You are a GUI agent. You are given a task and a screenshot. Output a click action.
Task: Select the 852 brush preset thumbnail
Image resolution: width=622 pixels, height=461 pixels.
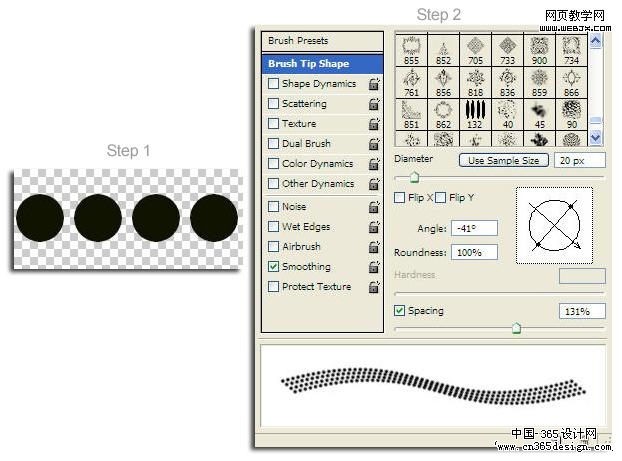443,50
